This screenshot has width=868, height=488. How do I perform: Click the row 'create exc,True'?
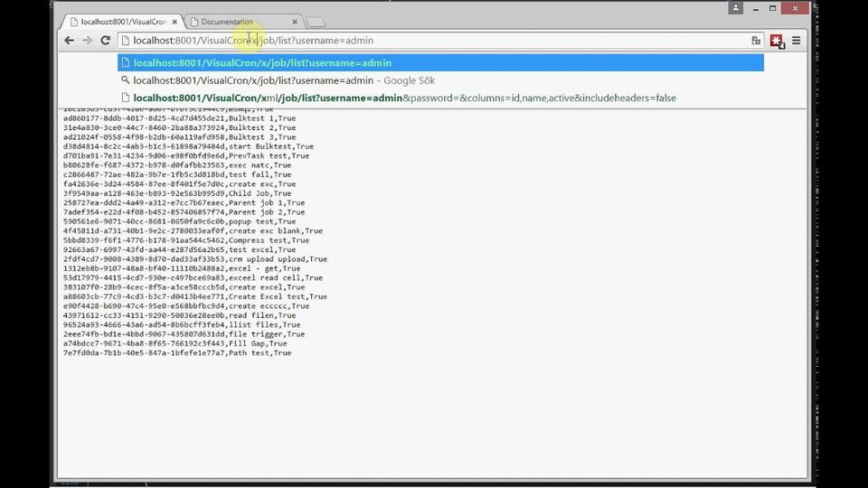pyautogui.click(x=179, y=184)
